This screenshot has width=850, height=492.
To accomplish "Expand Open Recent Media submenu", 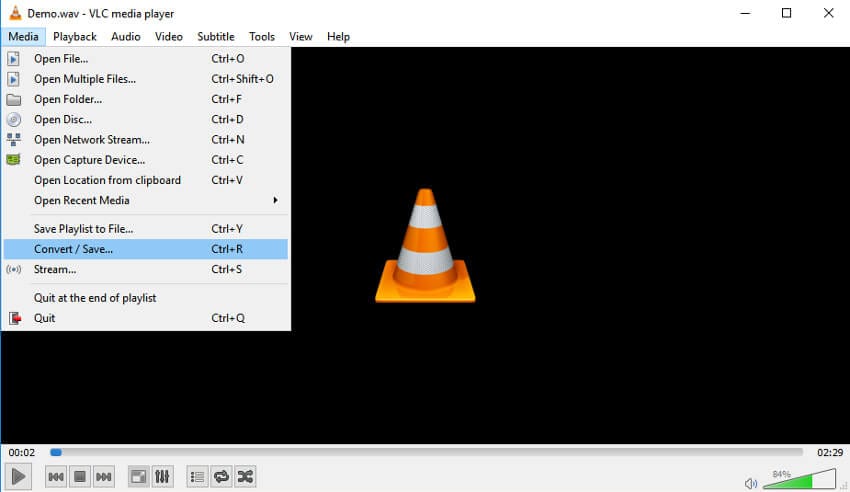I will 145,200.
